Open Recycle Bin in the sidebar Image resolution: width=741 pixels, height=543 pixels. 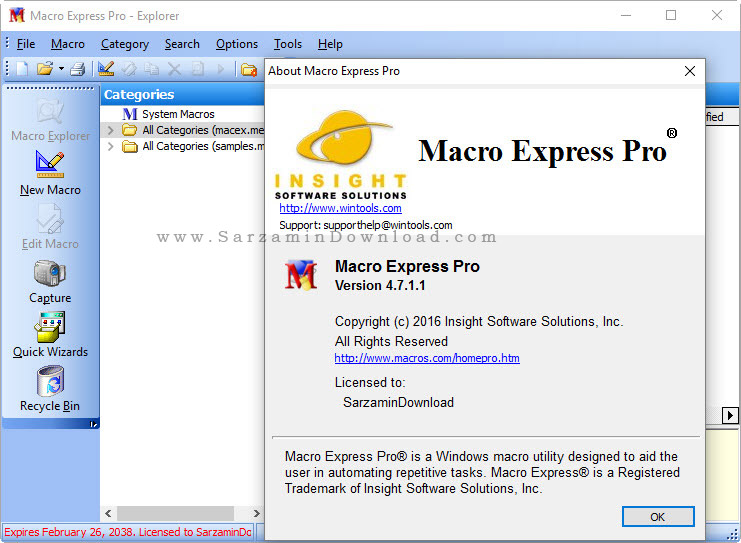pyautogui.click(x=50, y=390)
